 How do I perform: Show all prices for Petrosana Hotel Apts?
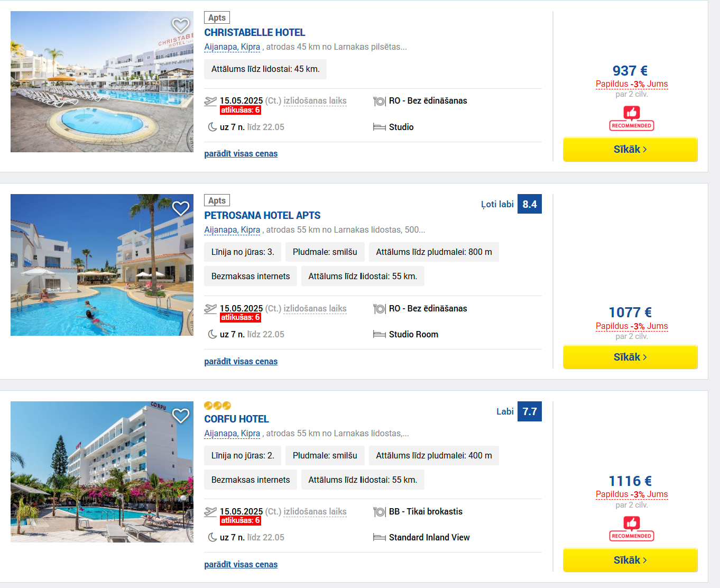click(x=241, y=361)
